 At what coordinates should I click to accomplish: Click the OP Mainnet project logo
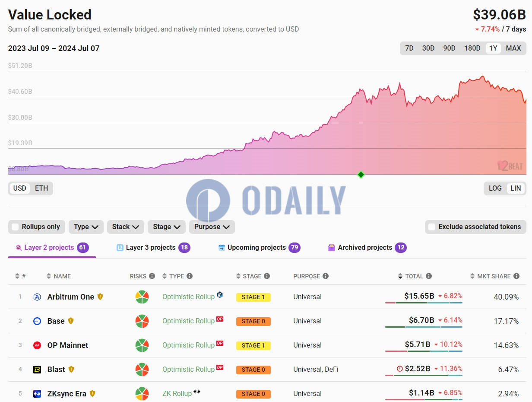(37, 345)
